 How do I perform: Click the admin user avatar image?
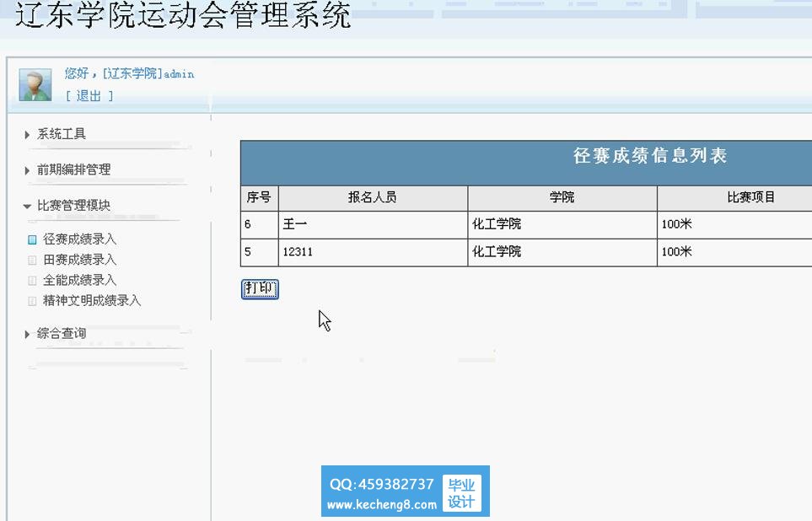click(x=35, y=84)
